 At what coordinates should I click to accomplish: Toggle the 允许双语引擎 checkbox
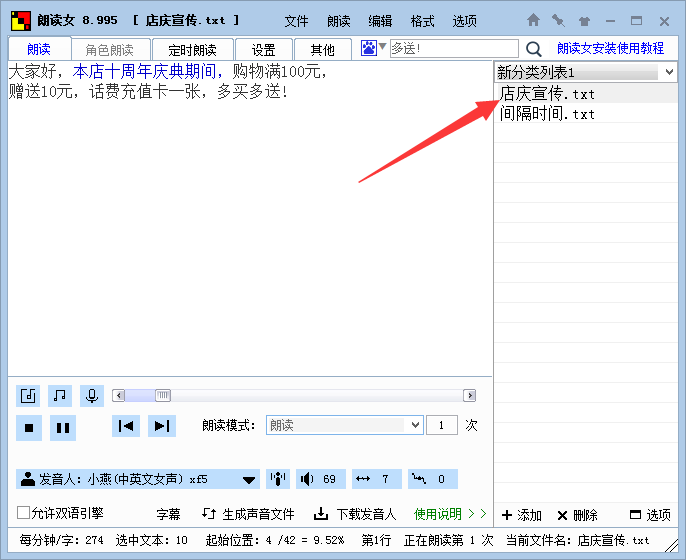24,513
